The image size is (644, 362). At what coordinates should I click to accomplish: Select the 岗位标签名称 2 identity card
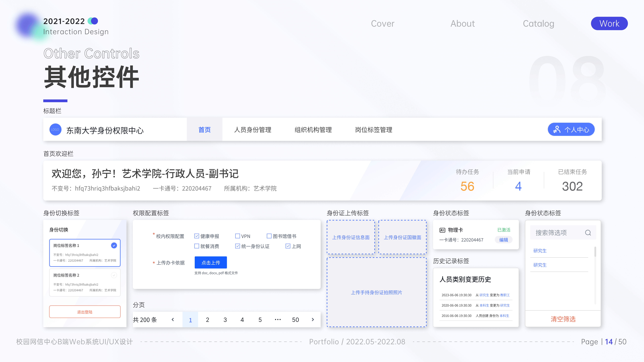(x=85, y=283)
